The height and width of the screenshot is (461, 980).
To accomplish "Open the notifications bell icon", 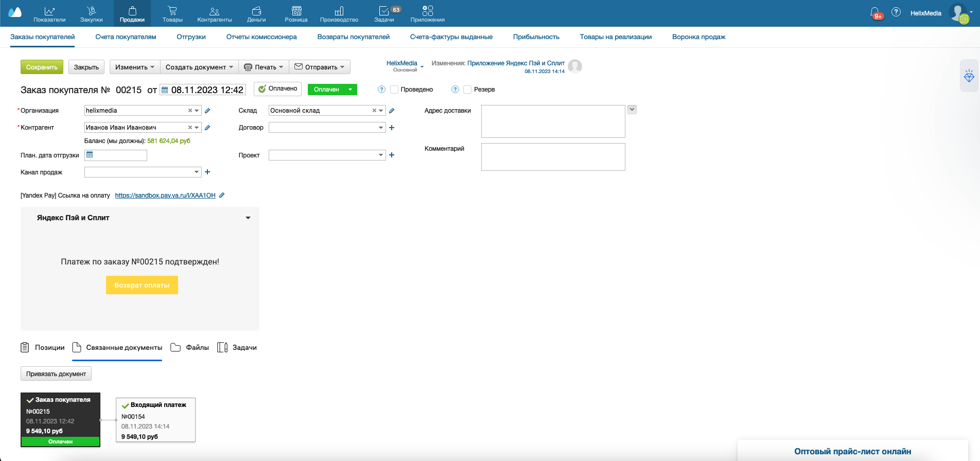I will coord(875,12).
